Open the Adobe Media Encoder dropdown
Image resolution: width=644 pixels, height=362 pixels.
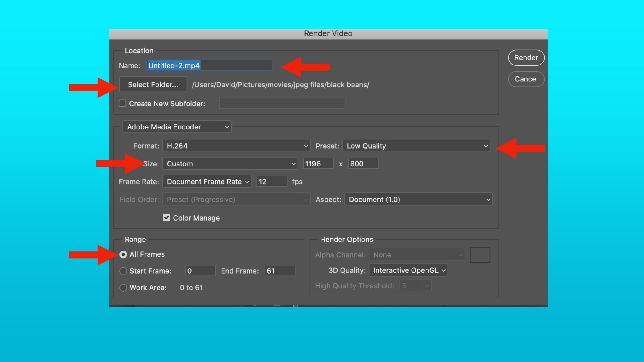pos(177,127)
